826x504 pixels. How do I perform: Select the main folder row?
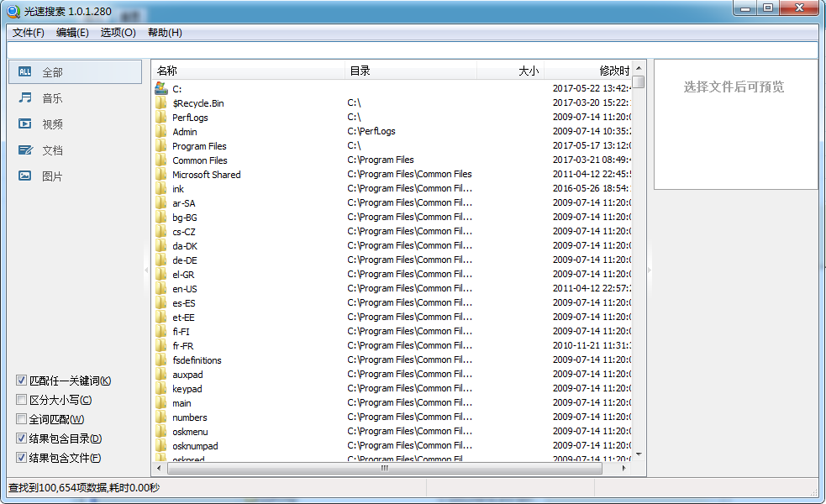[392, 403]
